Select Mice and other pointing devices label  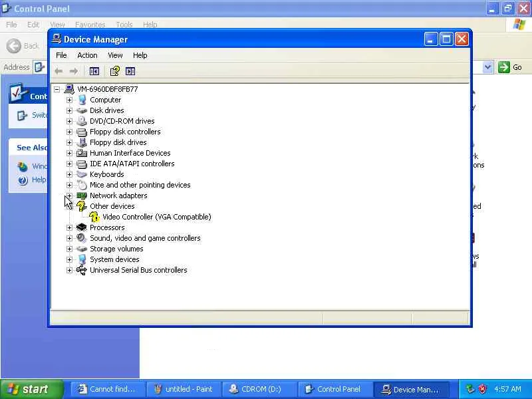click(x=140, y=185)
